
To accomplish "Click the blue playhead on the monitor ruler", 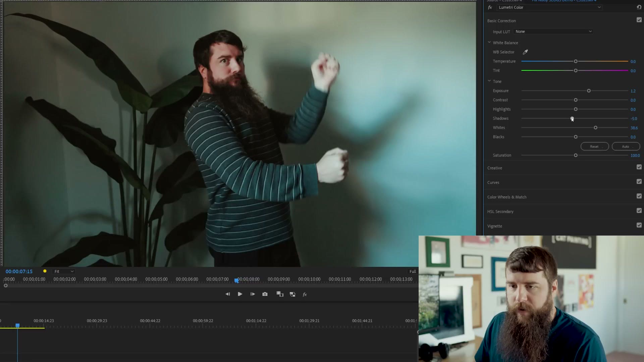I will [236, 280].
